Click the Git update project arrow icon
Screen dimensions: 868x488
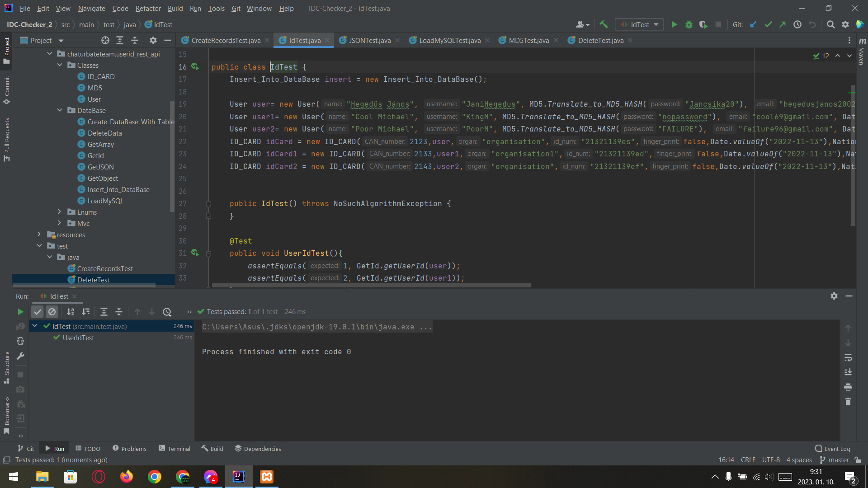(x=753, y=25)
